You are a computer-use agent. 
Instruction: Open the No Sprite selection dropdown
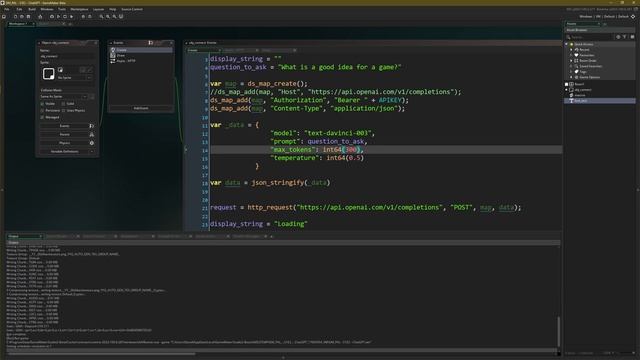74,78
